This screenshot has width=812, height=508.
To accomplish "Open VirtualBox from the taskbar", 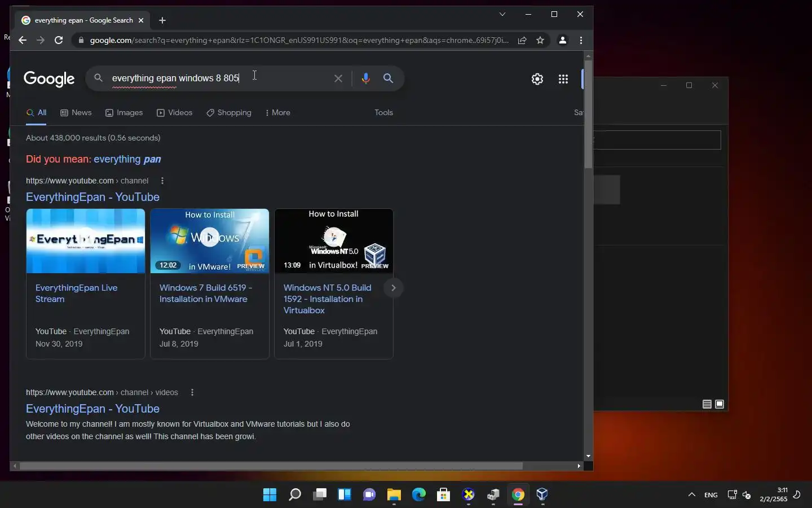I will (542, 495).
